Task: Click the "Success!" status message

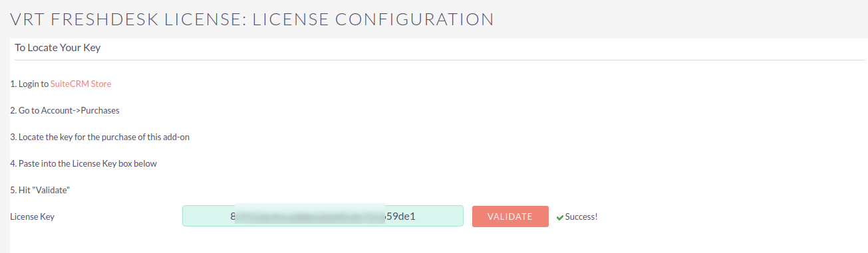Action: 581,217
